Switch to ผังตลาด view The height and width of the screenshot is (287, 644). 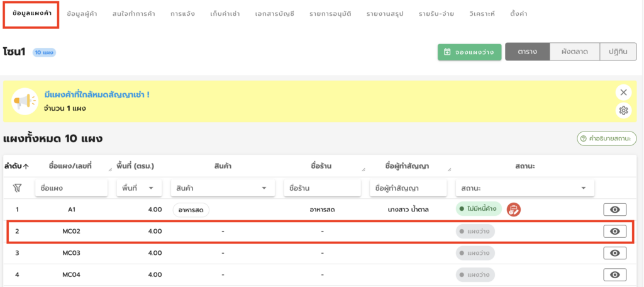pyautogui.click(x=575, y=52)
